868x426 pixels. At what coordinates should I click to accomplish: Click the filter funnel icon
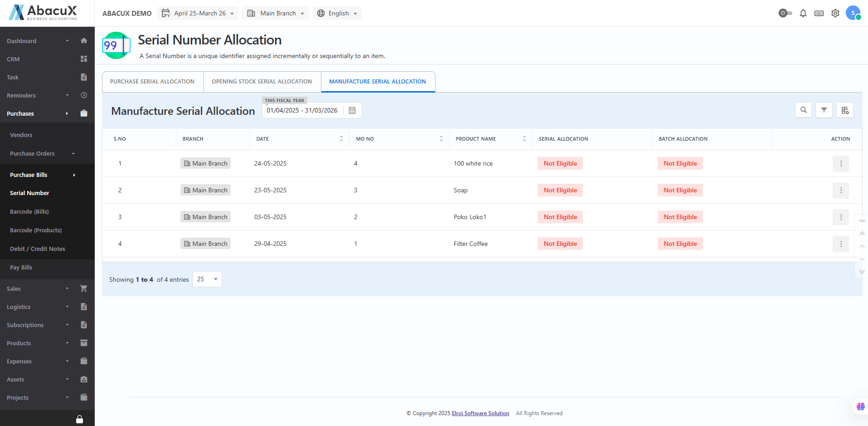pyautogui.click(x=824, y=110)
